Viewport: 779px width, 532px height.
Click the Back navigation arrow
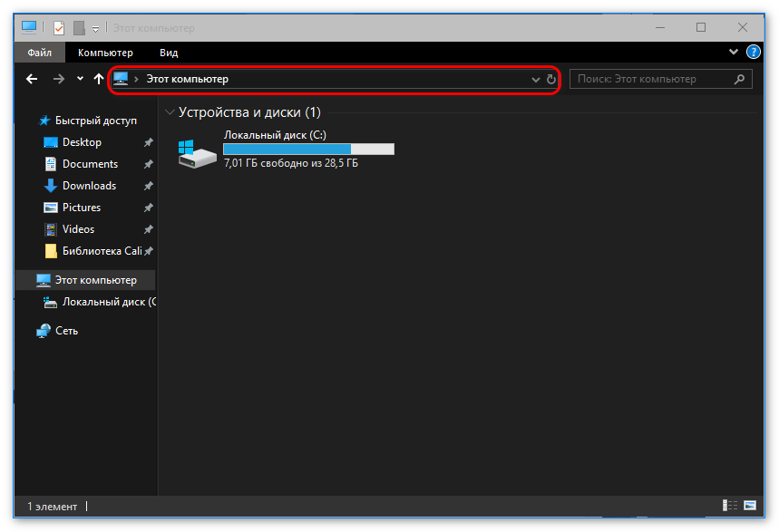[32, 80]
